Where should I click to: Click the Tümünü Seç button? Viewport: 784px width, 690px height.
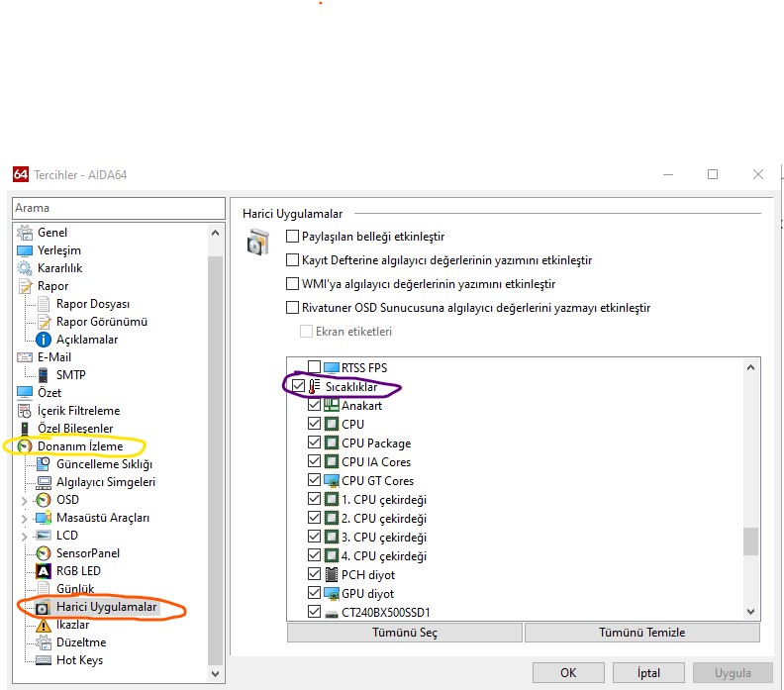click(x=405, y=633)
